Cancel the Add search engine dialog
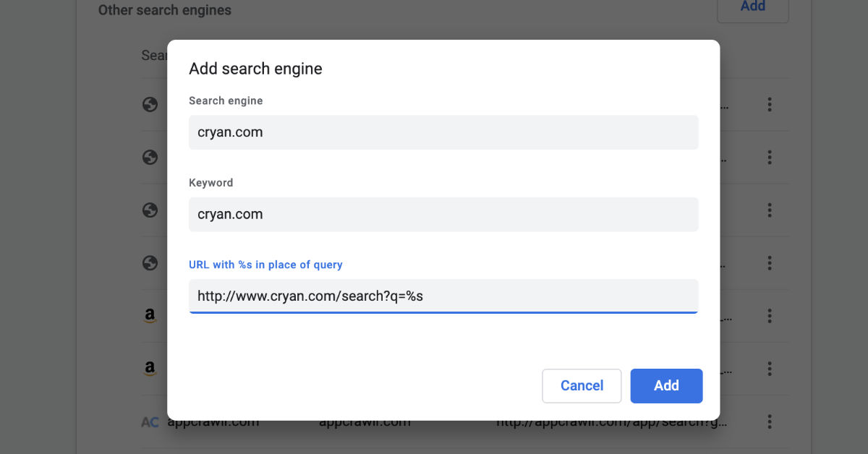 click(582, 386)
